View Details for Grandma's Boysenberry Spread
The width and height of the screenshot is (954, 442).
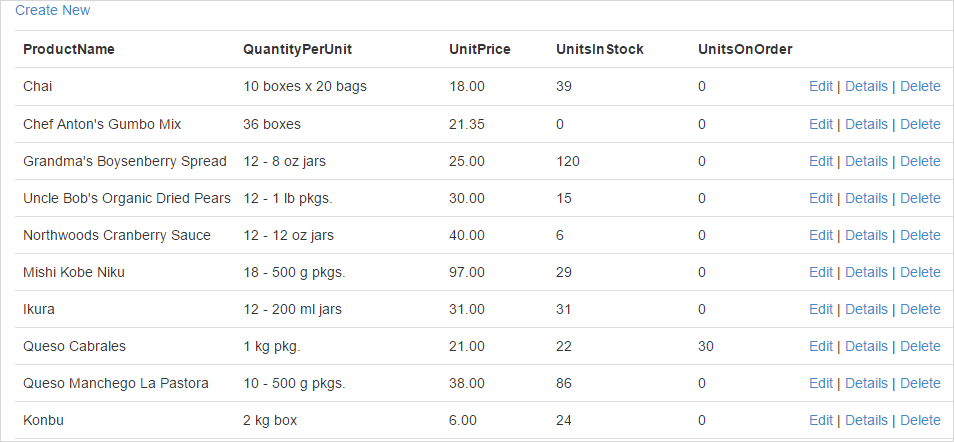(866, 161)
